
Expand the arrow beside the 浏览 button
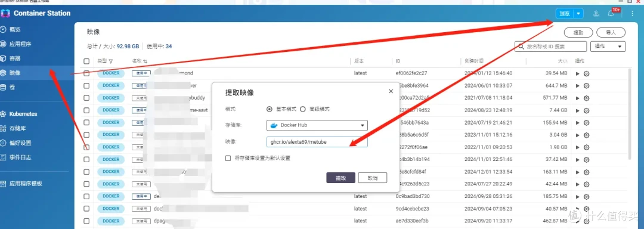578,14
